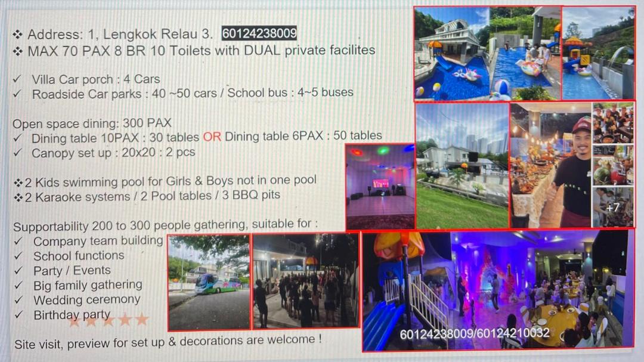Open the photo of people in the pool
Screen dimensions: 644x362
tap(525, 54)
